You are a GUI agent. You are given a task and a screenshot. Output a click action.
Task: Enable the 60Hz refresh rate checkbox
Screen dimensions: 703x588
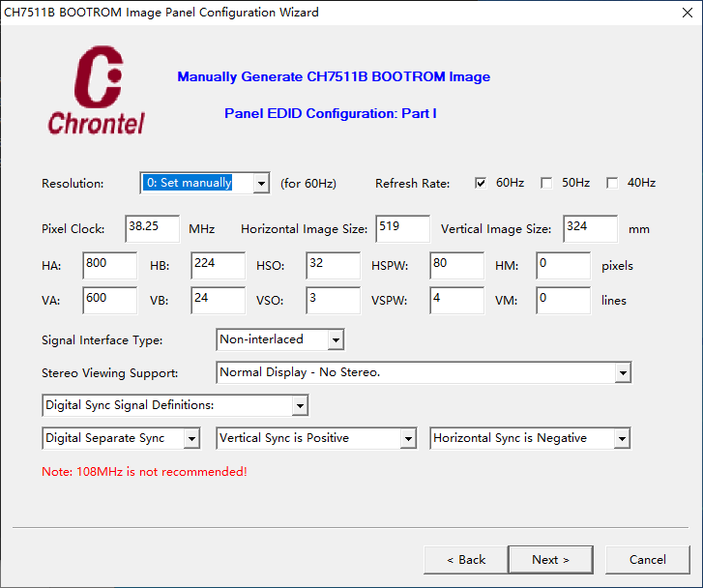coord(481,183)
